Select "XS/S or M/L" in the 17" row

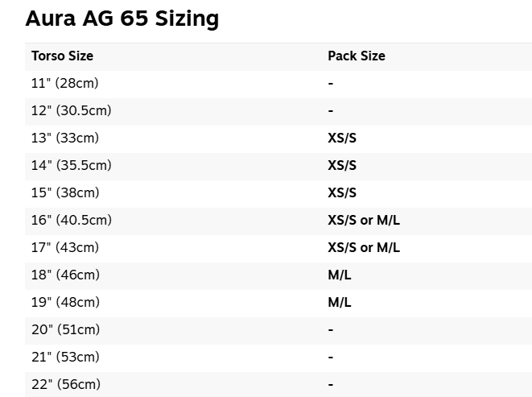pyautogui.click(x=363, y=247)
